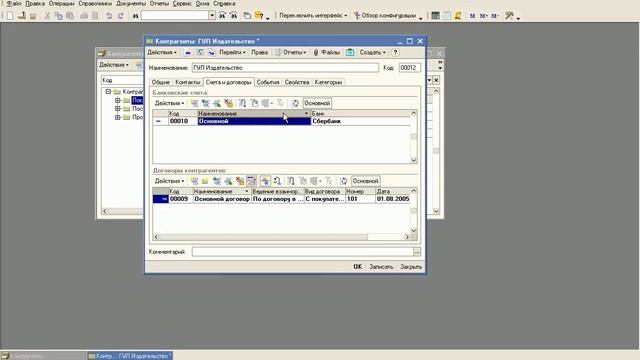The image size is (640, 360).
Task: Click the Undo arrow icon
Action: click(109, 16)
